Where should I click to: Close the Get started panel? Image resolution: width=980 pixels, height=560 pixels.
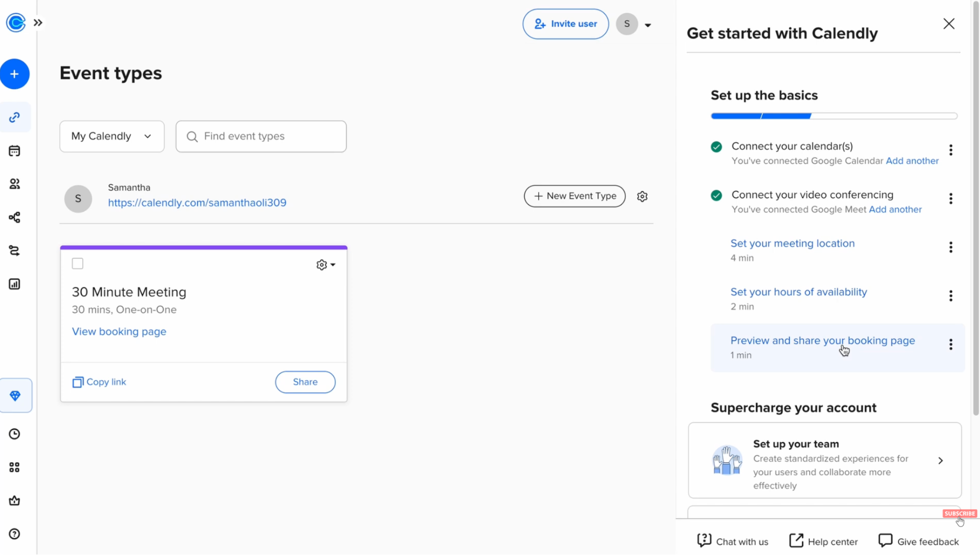pyautogui.click(x=949, y=24)
